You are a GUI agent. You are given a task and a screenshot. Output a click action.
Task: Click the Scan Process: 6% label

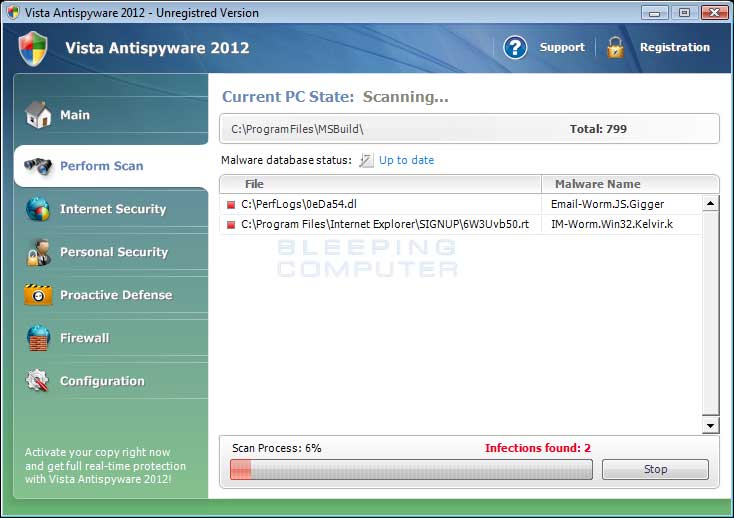click(x=277, y=448)
